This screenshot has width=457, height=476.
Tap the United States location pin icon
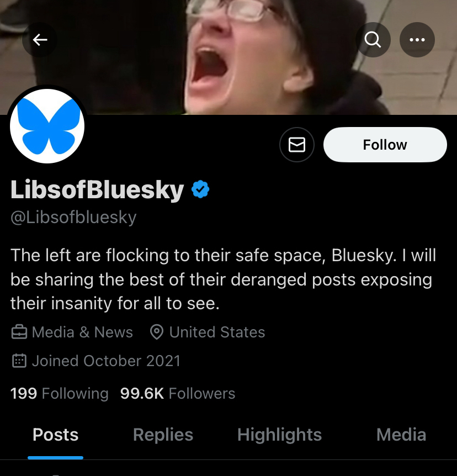pos(157,332)
